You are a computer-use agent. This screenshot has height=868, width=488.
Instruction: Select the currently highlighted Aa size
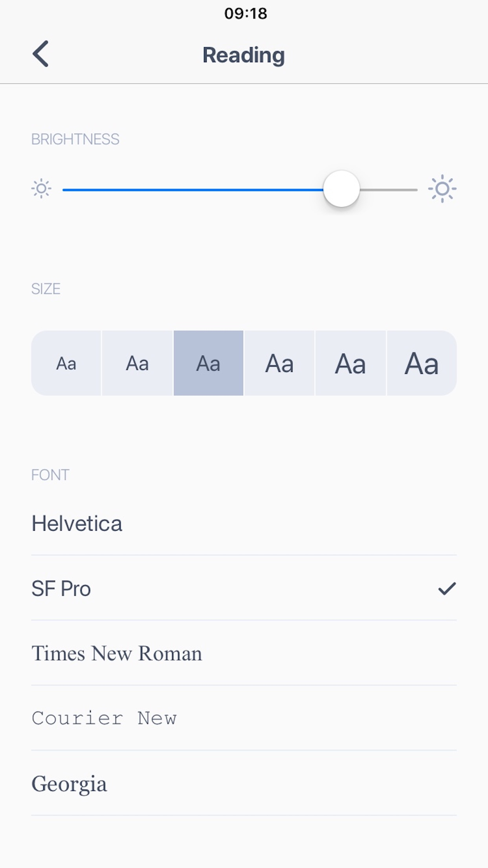[x=208, y=363]
